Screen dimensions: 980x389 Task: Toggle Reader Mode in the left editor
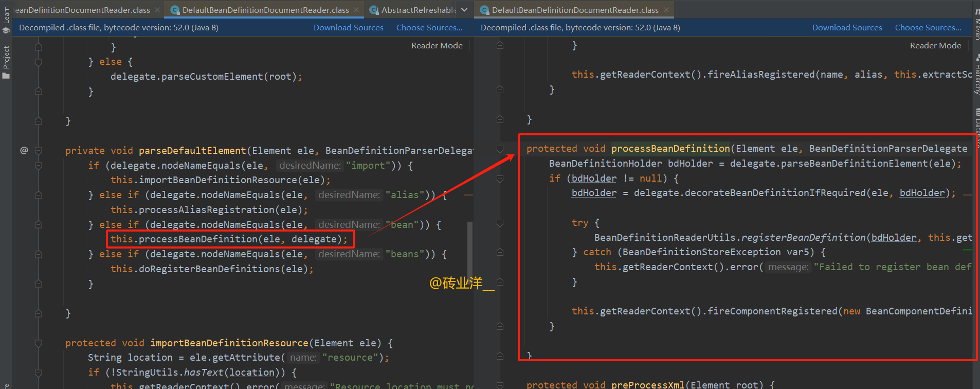(x=437, y=45)
